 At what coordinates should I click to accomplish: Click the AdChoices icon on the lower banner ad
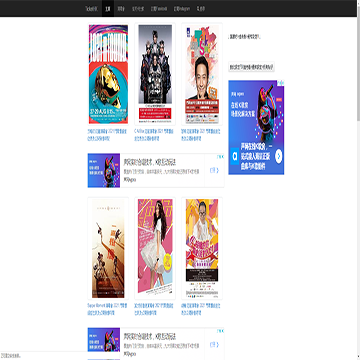click(x=221, y=331)
